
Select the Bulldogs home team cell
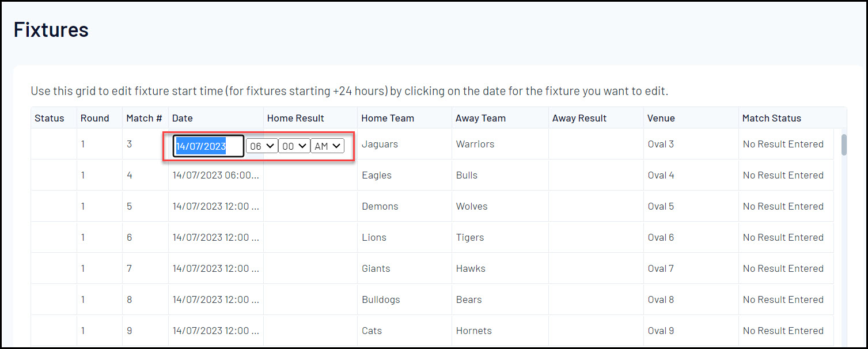click(405, 299)
